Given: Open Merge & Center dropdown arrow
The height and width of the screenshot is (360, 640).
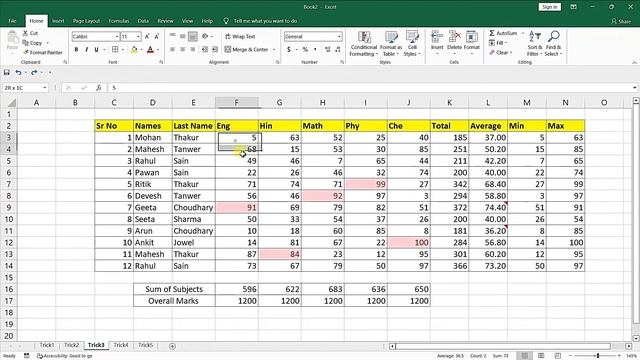Looking at the screenshot, I should pyautogui.click(x=274, y=50).
